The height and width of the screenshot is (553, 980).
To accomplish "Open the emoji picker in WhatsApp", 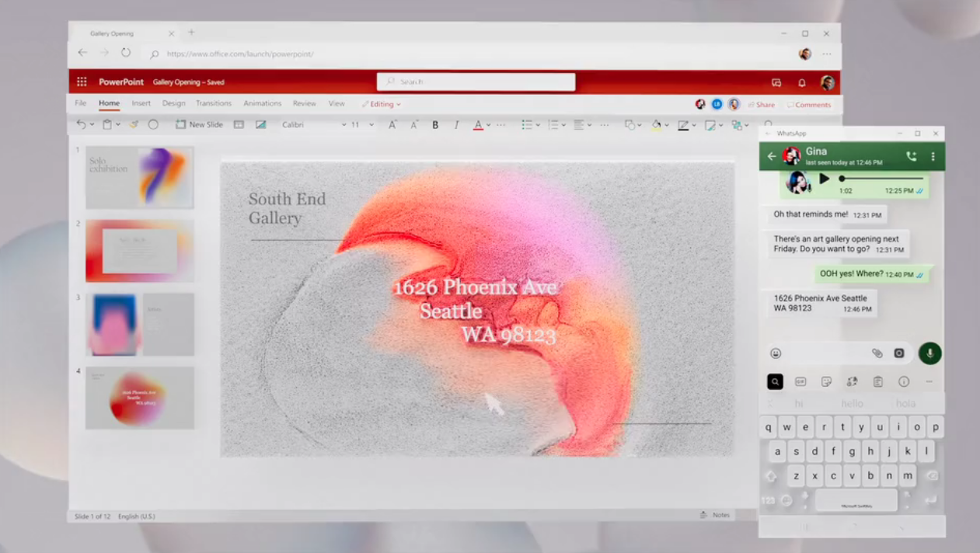I will tap(776, 353).
